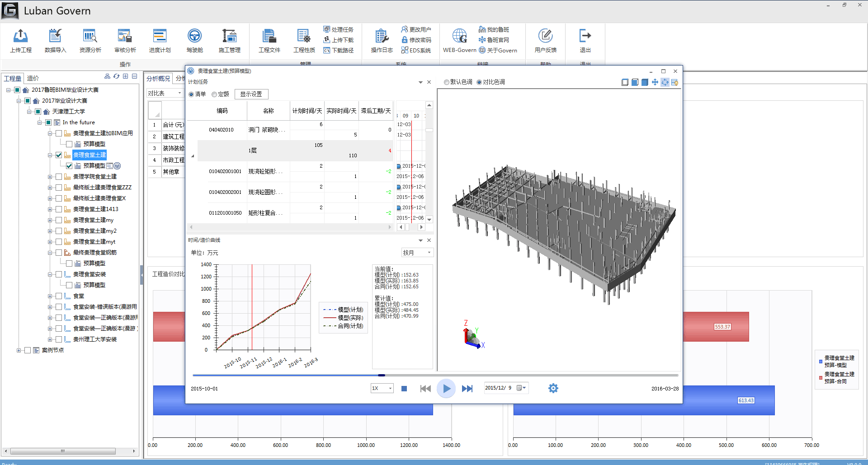Check the 贵理食堂土建加BIM应用 checkbox
This screenshot has height=465, width=868.
pyautogui.click(x=59, y=133)
